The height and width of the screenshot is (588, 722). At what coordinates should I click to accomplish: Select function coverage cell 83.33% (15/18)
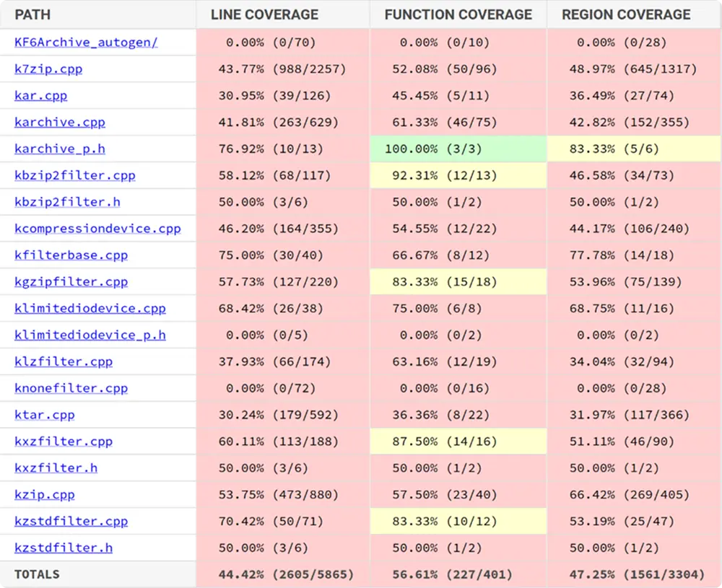click(458, 282)
